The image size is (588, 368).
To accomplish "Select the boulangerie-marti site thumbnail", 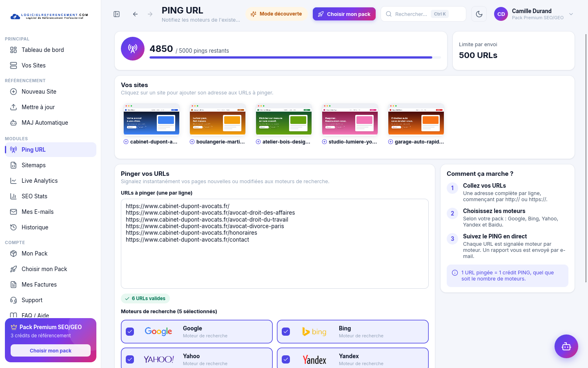I will click(218, 119).
